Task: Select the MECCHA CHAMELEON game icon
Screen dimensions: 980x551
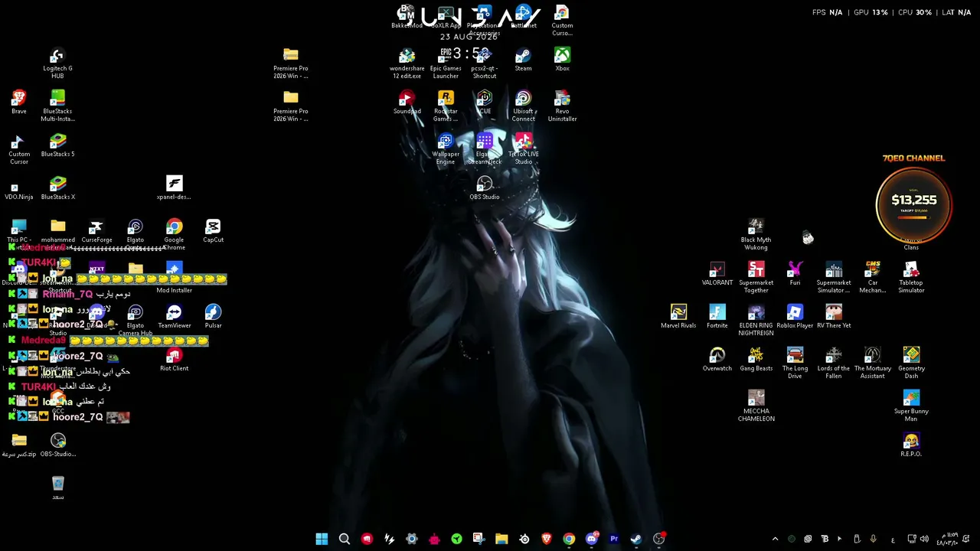Action: 756,406
